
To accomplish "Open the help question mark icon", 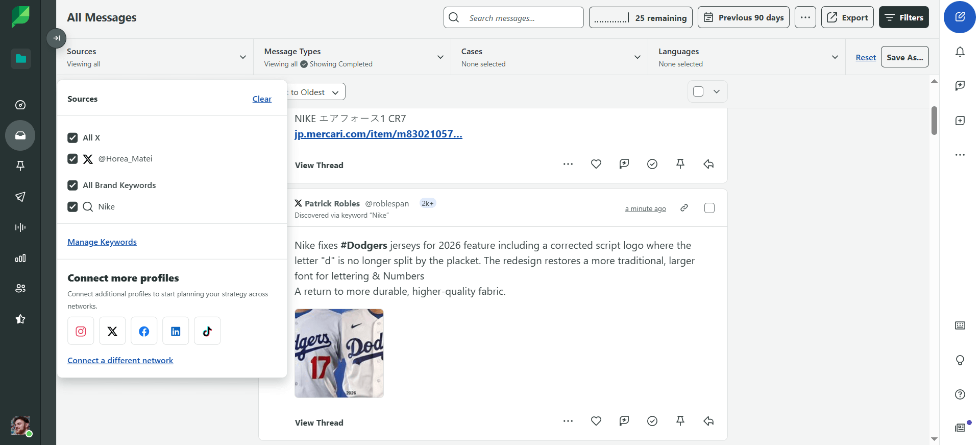I will (960, 394).
